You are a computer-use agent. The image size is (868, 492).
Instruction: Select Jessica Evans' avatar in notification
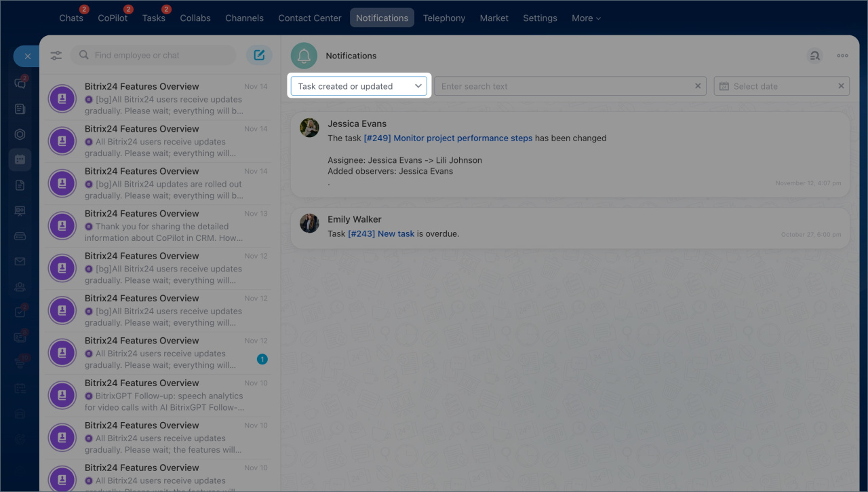click(309, 128)
